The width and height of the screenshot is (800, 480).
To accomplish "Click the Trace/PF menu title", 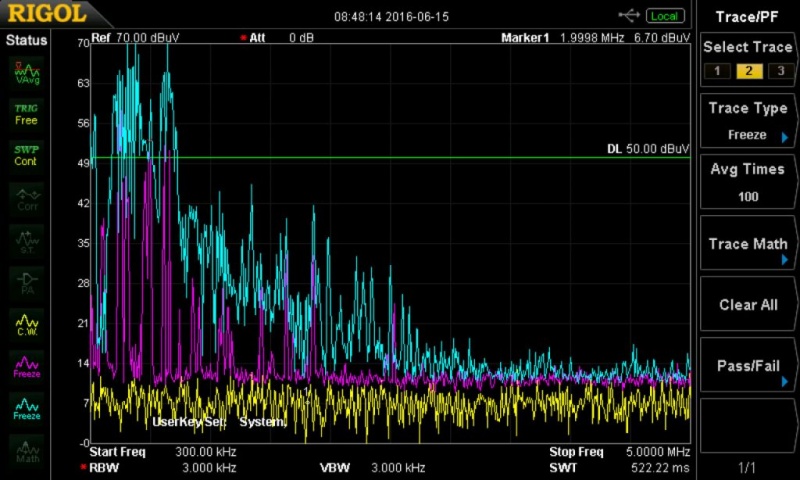I will (748, 16).
